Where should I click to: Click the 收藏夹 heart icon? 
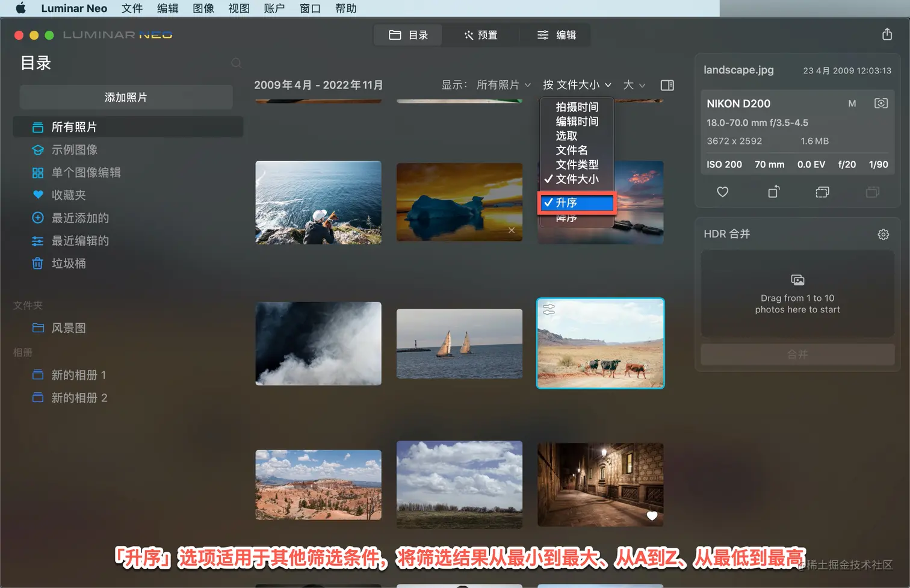(x=38, y=195)
